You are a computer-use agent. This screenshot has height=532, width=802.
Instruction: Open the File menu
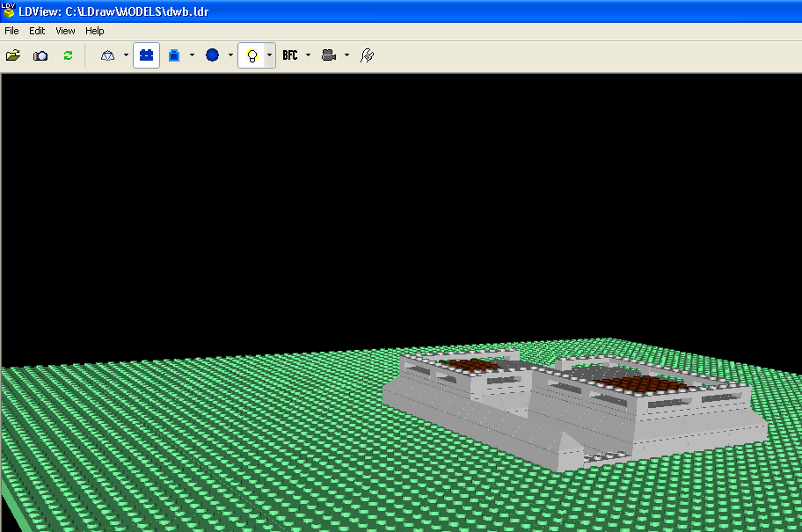click(11, 31)
